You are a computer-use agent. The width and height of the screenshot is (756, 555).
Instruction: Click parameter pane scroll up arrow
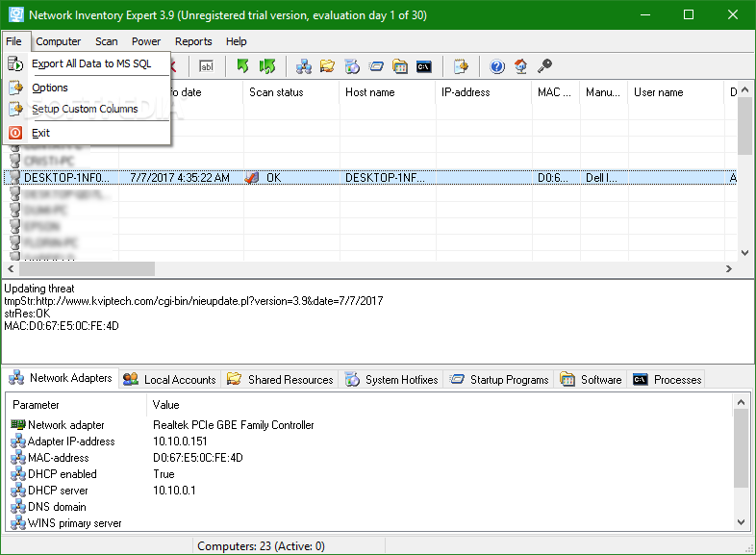point(741,402)
